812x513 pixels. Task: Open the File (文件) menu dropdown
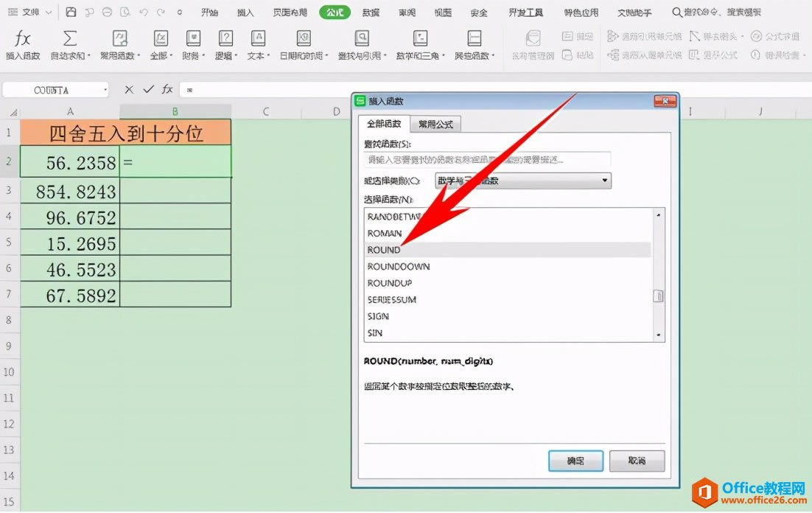click(30, 12)
